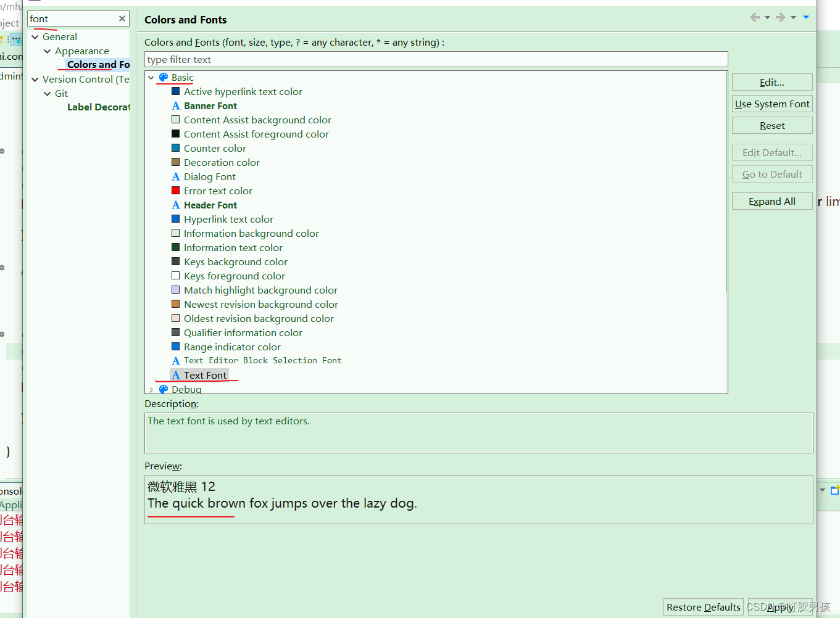
Task: Click Use System Font button
Action: (772, 104)
